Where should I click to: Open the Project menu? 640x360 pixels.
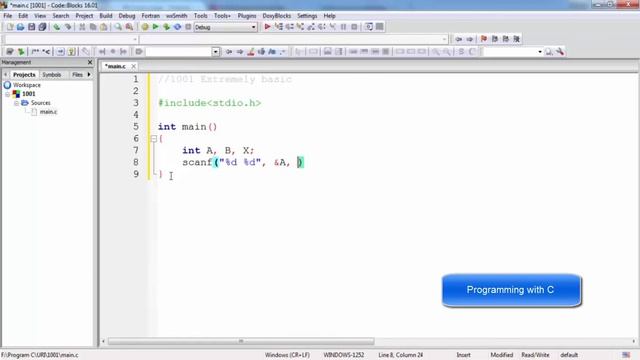(84, 16)
